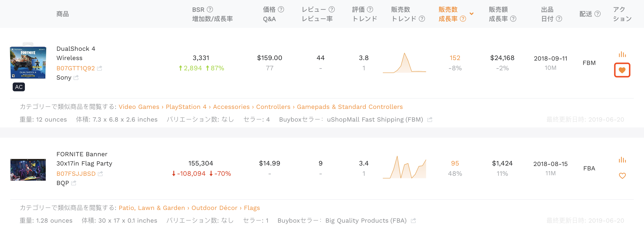
Task: Click the DualShock 4 product thumbnail
Action: tap(28, 61)
